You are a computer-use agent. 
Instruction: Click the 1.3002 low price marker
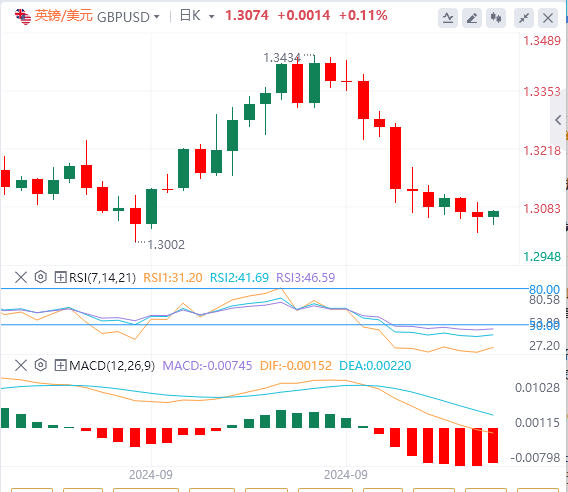pos(166,245)
